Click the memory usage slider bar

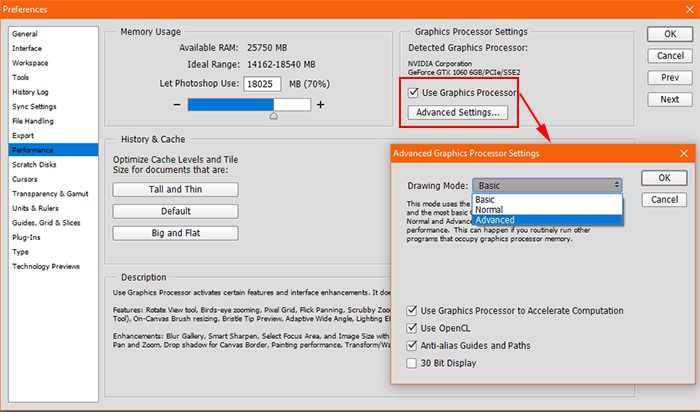[x=248, y=104]
